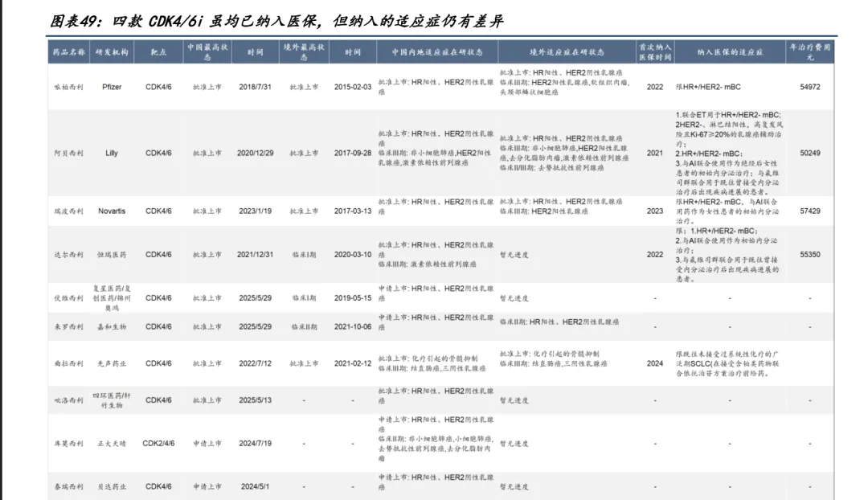Select the 'Lilly' developer cell
868x500 pixels.
tap(112, 153)
